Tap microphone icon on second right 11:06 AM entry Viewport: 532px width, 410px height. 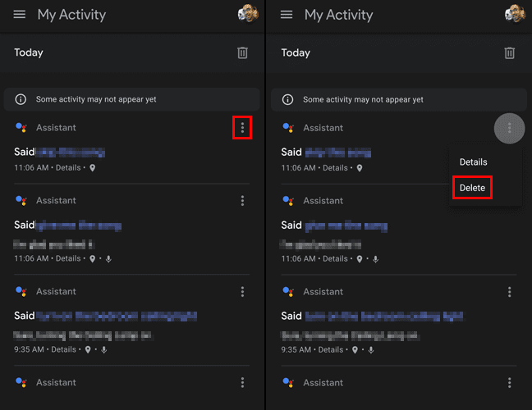pos(375,259)
